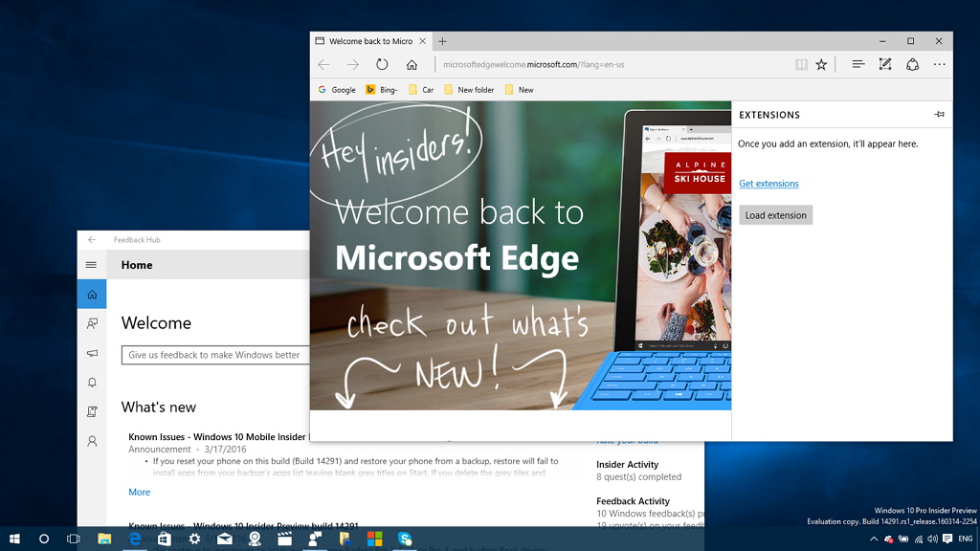Select Feedback Hub Home sidebar icon

pos(92,295)
